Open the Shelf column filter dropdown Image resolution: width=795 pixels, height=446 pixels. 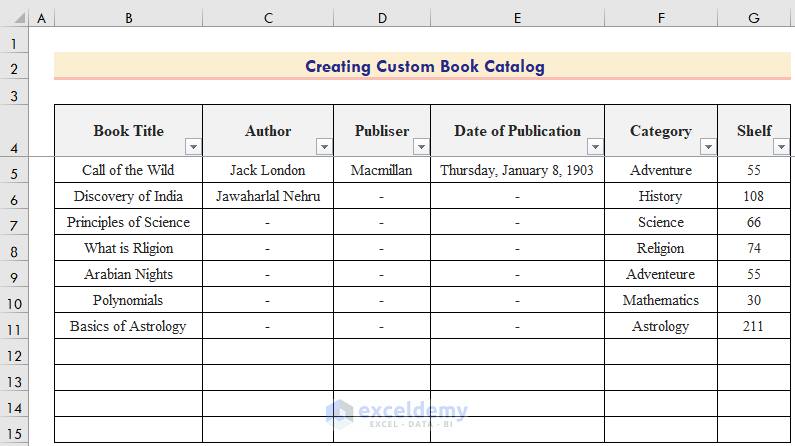tap(781, 147)
